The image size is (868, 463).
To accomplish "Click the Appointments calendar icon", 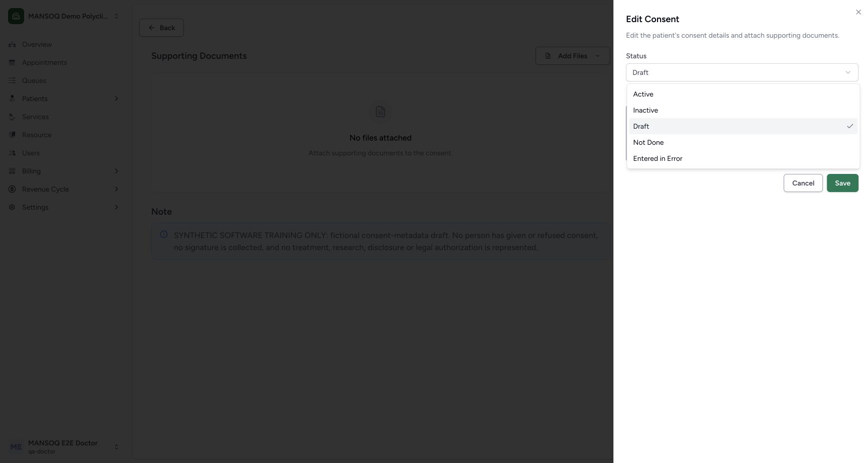I will 12,62.
